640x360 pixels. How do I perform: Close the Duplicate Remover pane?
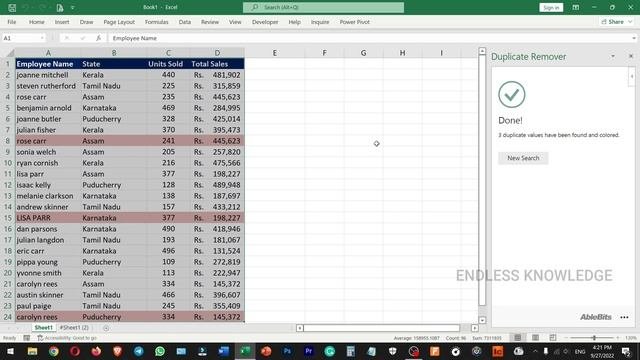point(631,56)
